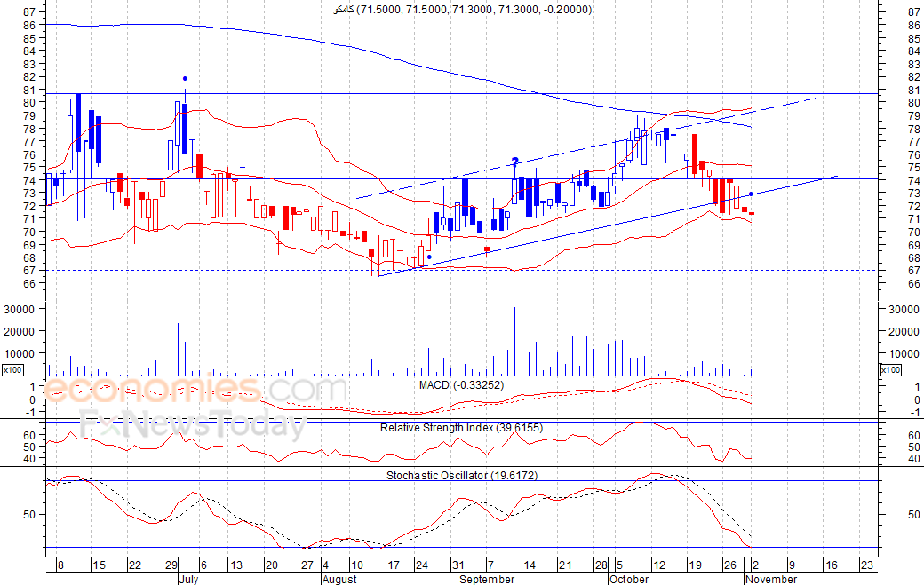Click date label 4 on the time axis
Image resolution: width=924 pixels, height=585 pixels.
[x=326, y=565]
